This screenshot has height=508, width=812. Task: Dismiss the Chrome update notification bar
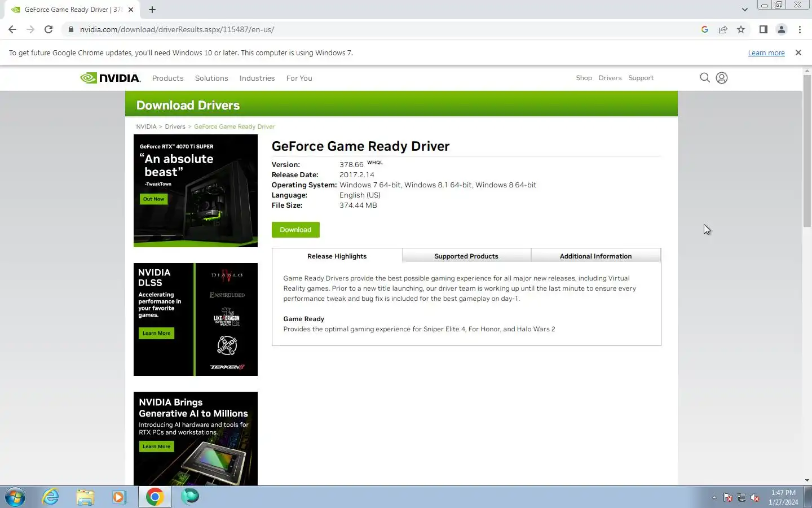(798, 52)
